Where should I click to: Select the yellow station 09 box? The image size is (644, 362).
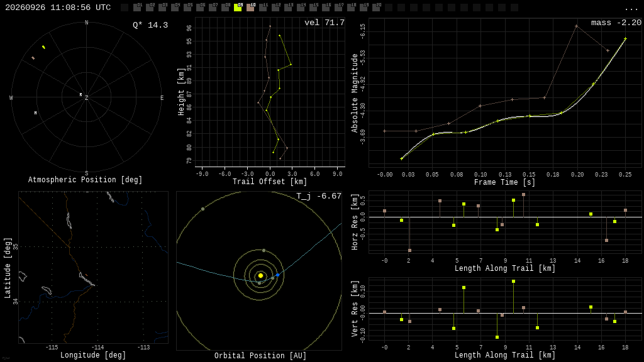238,8
